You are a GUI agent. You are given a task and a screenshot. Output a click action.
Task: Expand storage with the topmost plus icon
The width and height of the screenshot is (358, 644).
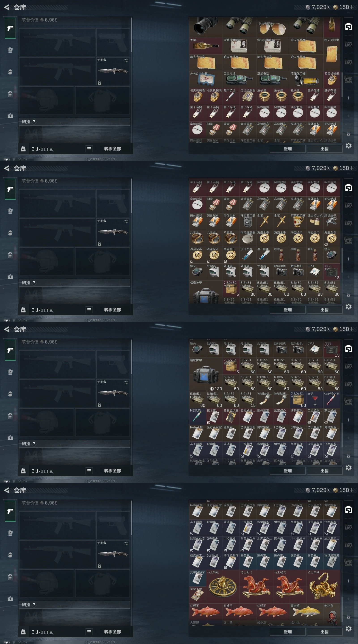point(348,98)
